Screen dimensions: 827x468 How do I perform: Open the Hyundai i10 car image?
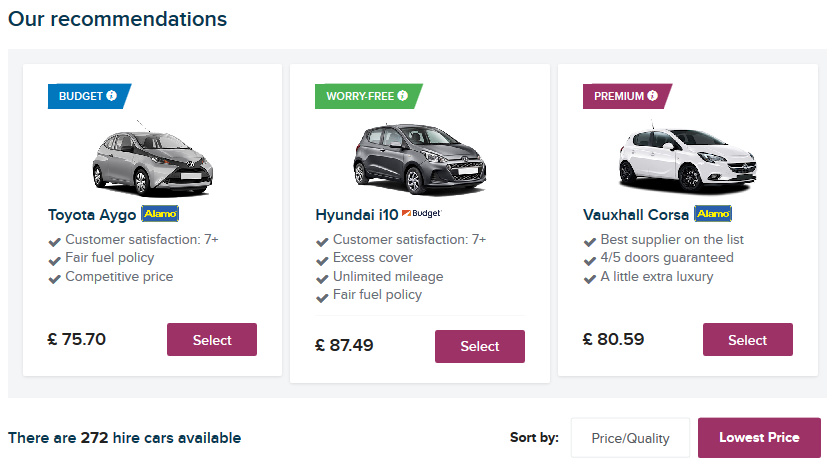coord(420,159)
